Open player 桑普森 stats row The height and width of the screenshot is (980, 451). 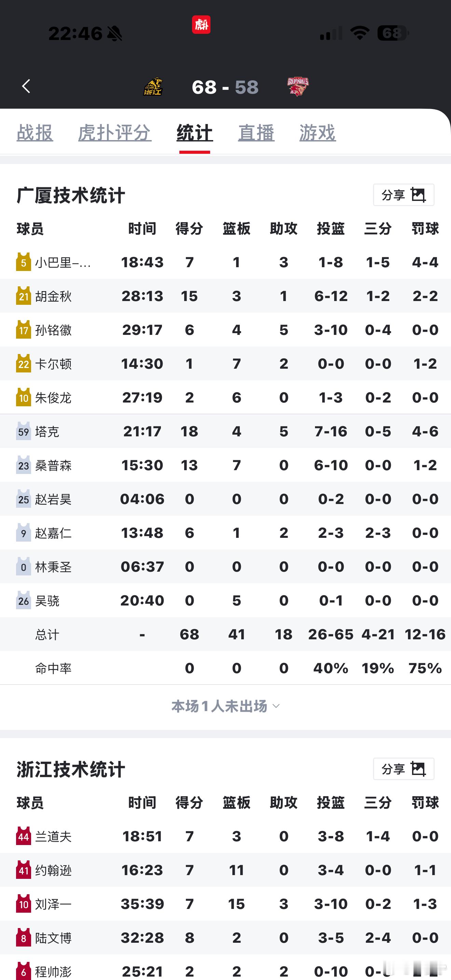(x=53, y=465)
